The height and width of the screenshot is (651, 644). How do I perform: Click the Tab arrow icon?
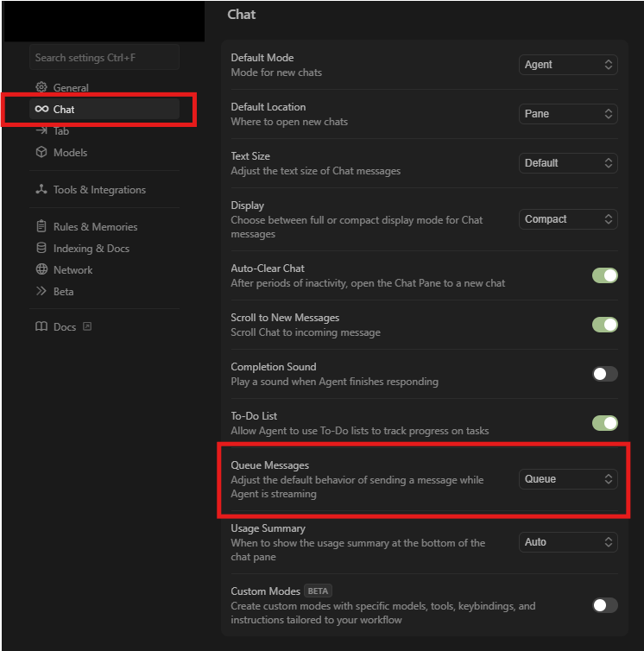click(41, 130)
